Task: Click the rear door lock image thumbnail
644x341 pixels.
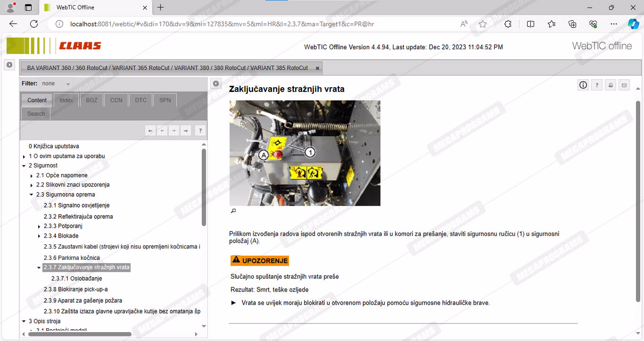Action: [x=305, y=153]
